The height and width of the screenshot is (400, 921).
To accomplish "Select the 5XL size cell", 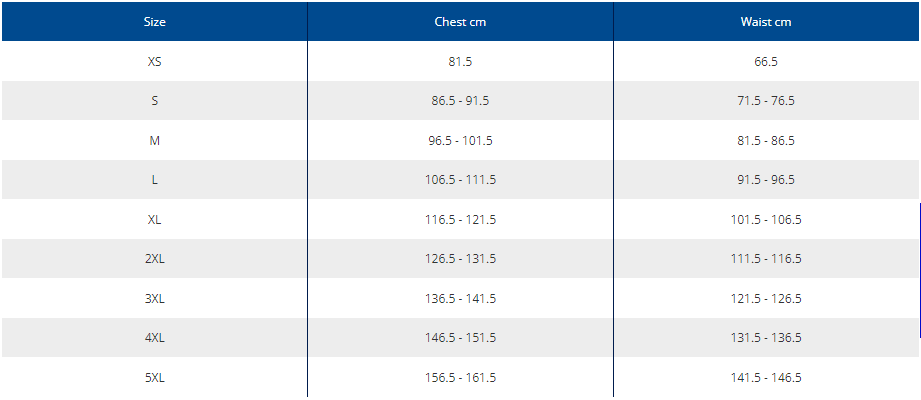I will (x=154, y=378).
